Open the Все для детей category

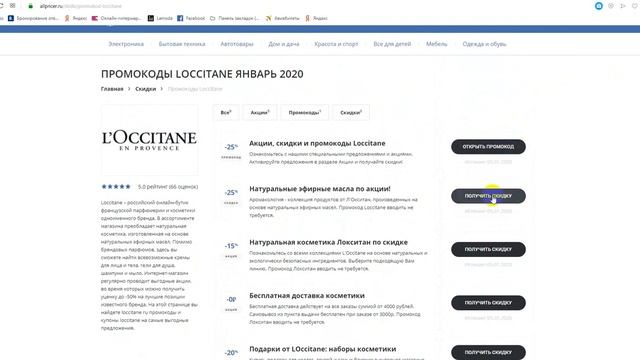[392, 44]
